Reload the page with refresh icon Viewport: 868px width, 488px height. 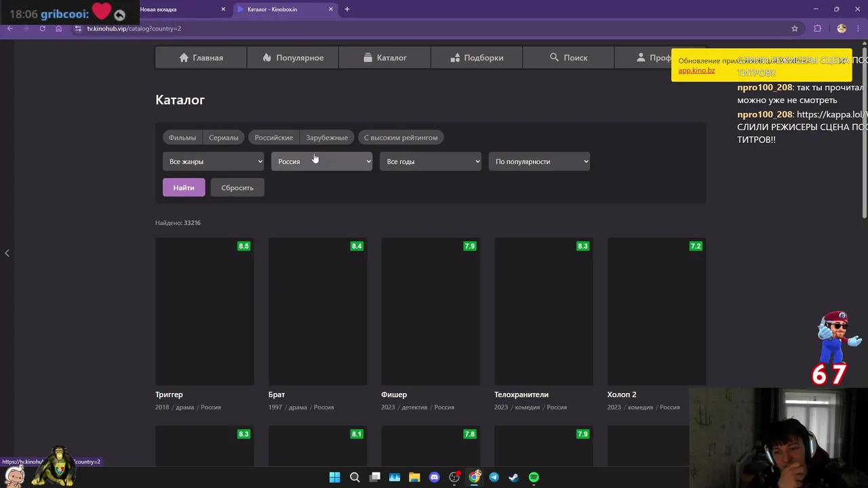click(42, 28)
